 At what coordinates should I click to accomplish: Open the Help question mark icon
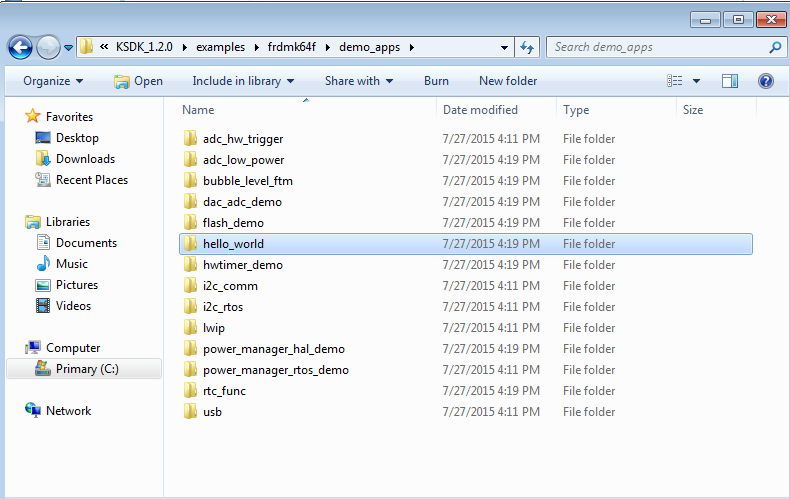point(766,81)
